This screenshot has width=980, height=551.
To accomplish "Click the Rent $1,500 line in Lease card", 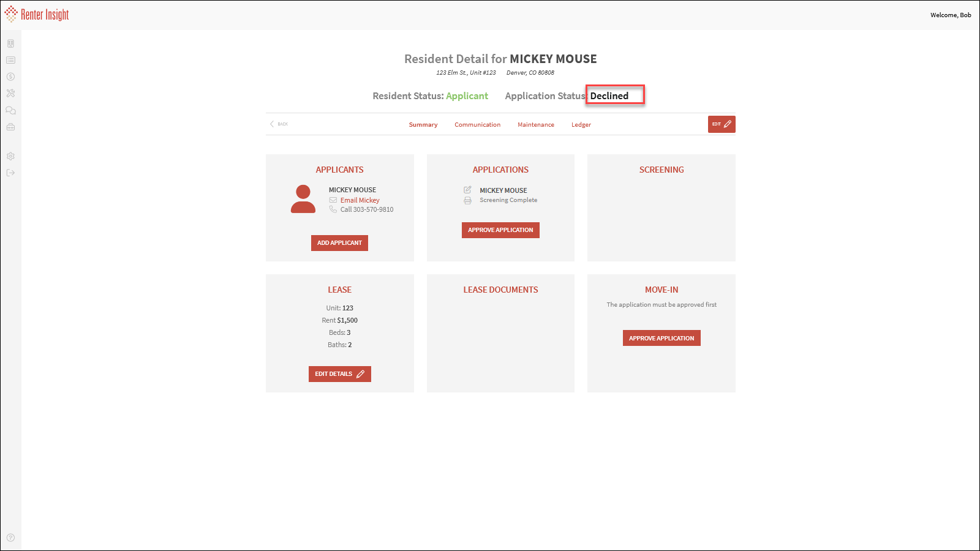I will [340, 320].
